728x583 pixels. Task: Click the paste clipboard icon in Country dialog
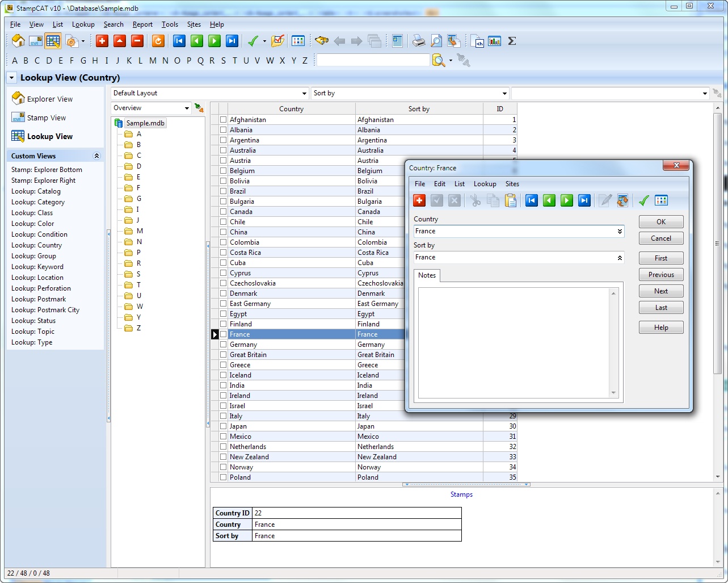coord(511,200)
